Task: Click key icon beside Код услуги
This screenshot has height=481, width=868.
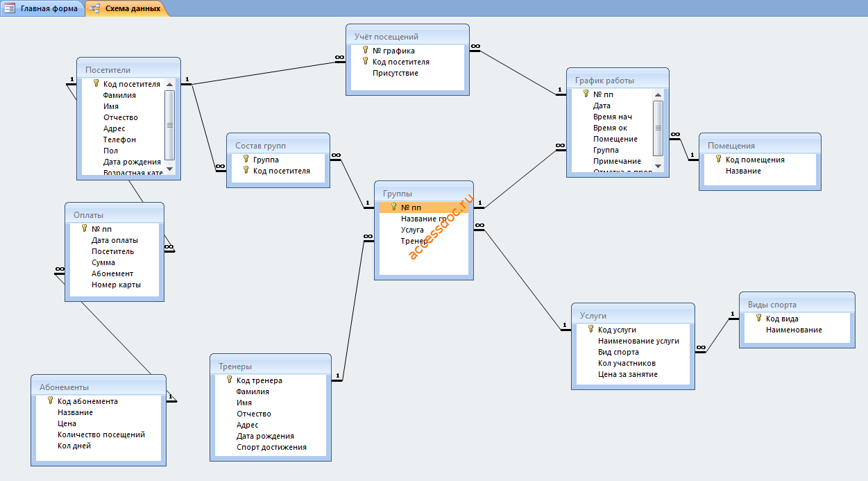Action: [590, 329]
